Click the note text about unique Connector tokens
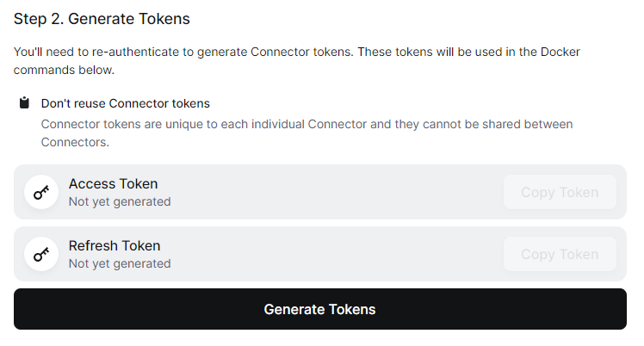 click(x=307, y=133)
